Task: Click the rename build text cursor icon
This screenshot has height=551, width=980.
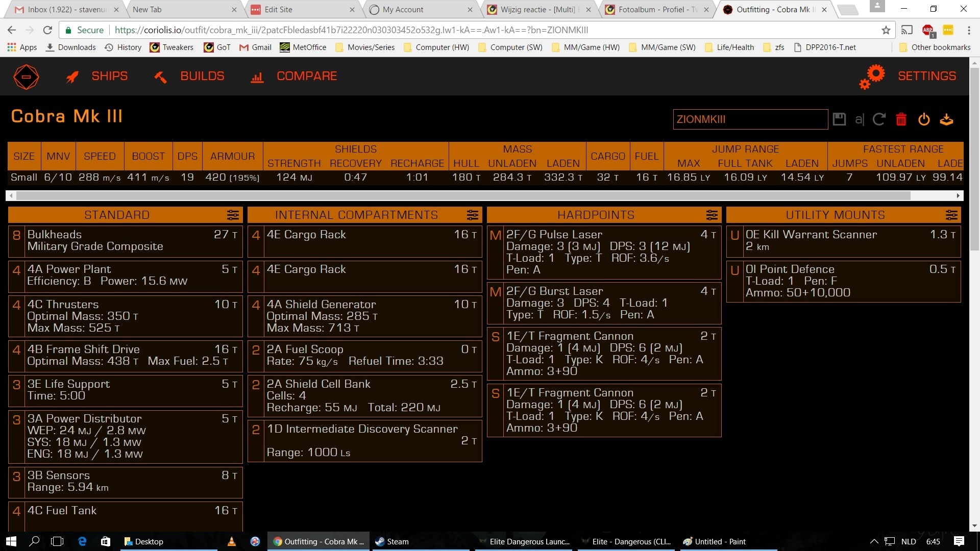Action: click(x=860, y=119)
